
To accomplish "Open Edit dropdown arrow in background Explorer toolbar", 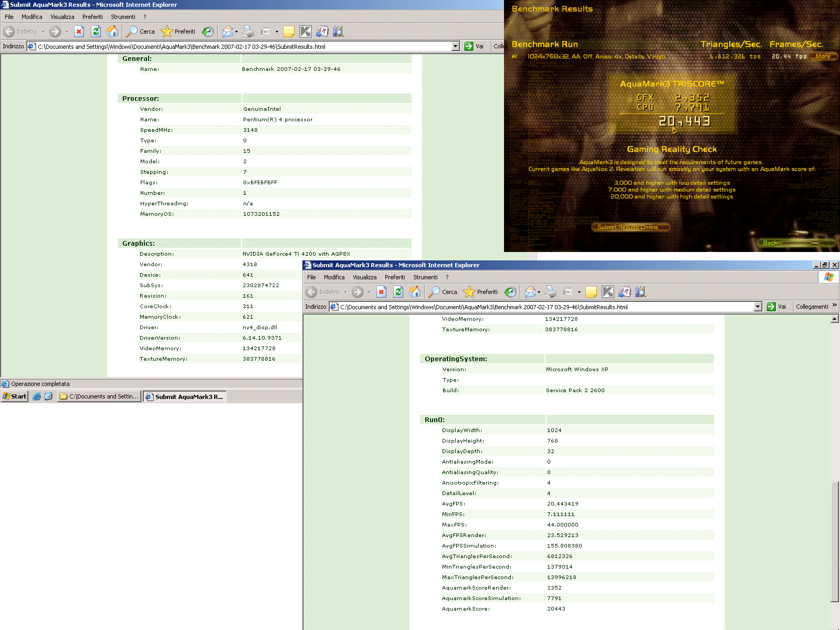I will click(277, 31).
